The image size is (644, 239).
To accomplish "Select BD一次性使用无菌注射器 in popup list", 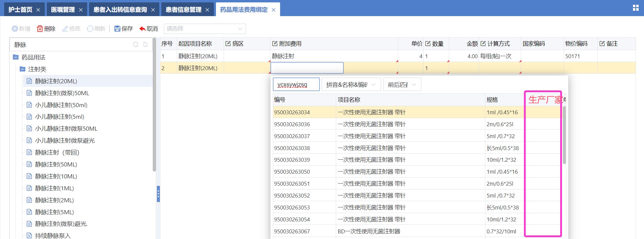I will (369, 231).
